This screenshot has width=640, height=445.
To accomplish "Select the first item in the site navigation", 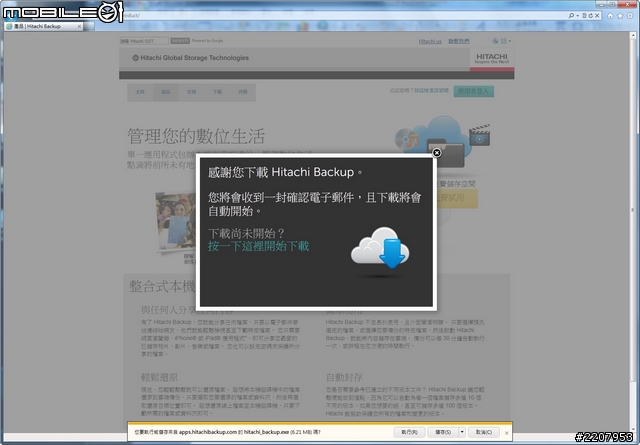I will tap(140, 92).
